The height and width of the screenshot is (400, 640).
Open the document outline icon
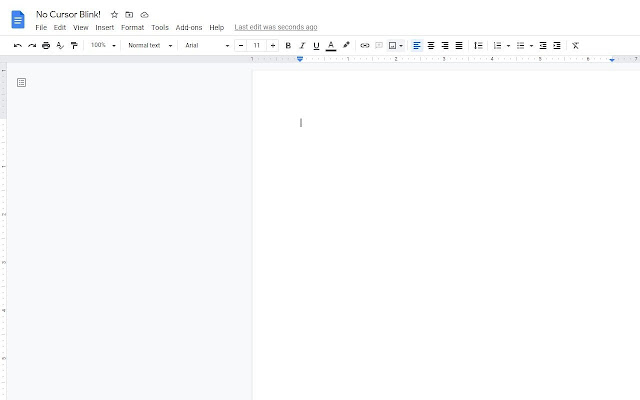[22, 82]
